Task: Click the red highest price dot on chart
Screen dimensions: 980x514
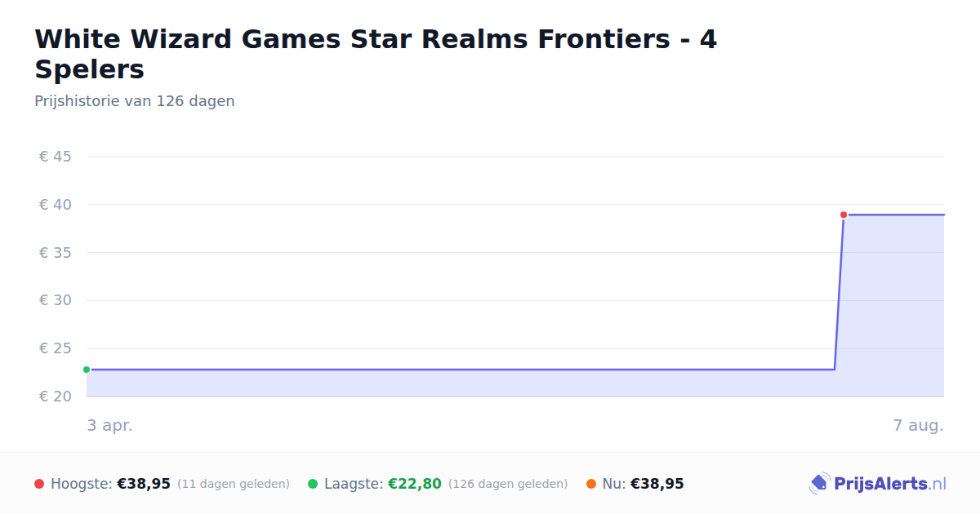Action: 844,215
